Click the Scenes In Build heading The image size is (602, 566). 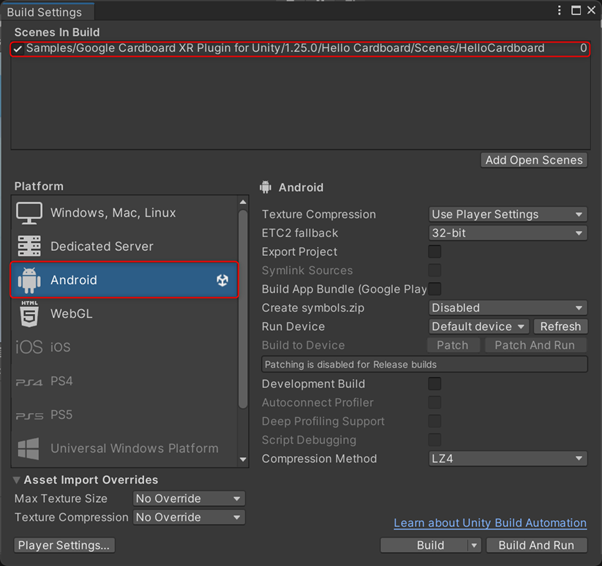pos(57,32)
